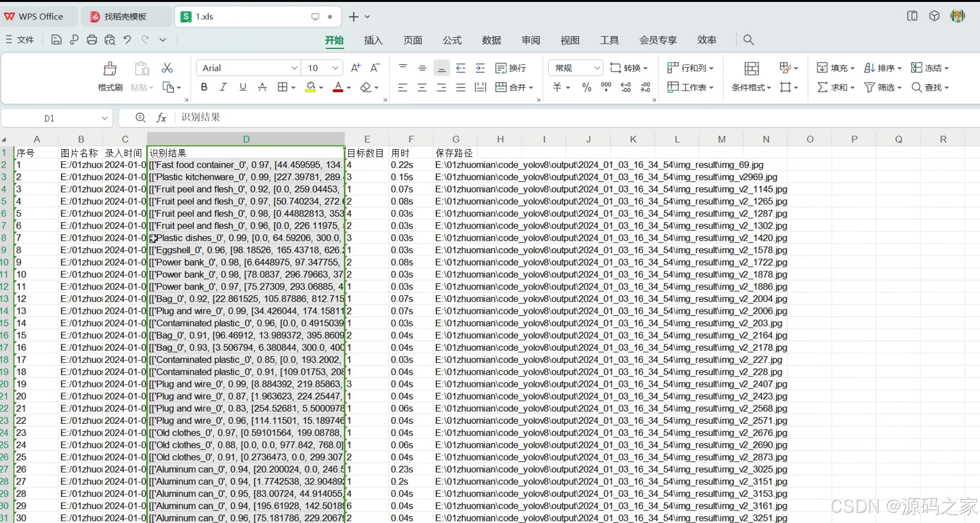Click the 填充 fill icon
Screen dimensions: 980x523
pos(834,68)
